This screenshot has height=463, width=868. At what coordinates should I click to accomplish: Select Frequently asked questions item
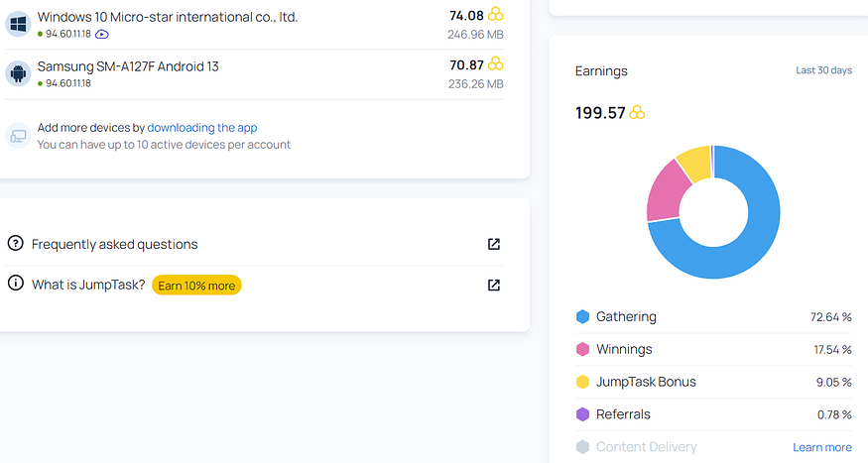254,244
